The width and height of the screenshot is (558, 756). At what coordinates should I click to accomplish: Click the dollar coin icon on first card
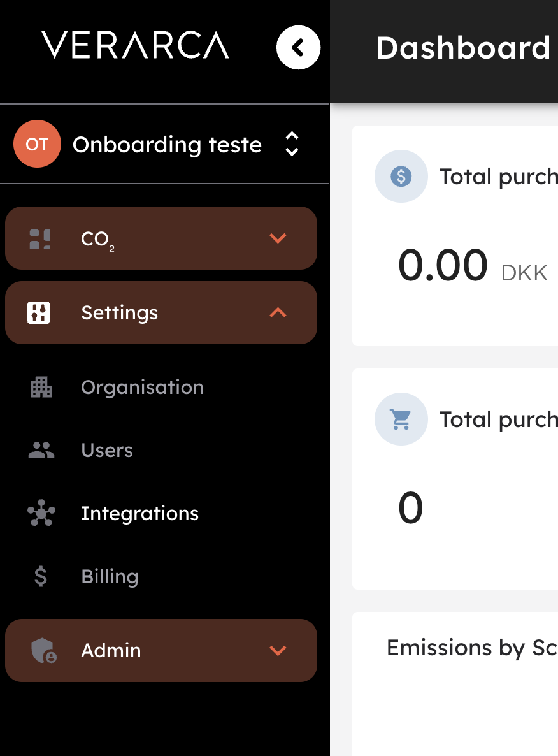(x=401, y=176)
